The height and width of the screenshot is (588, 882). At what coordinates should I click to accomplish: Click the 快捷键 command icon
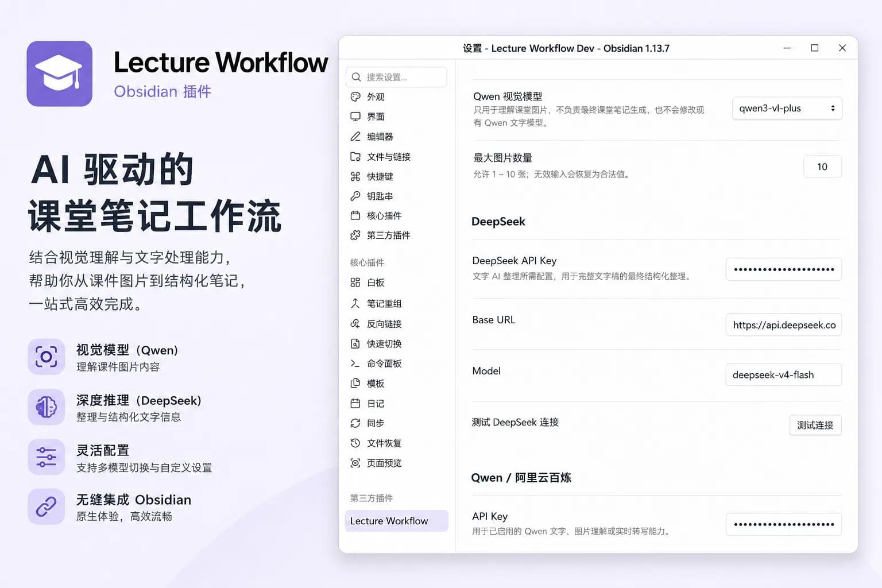(355, 176)
